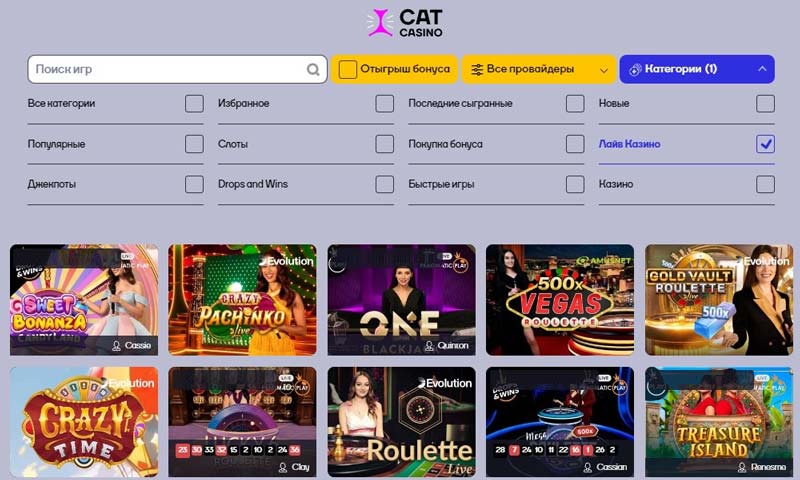Click the search magnifier icon
Viewport: 800px width, 480px height.
coord(313,69)
